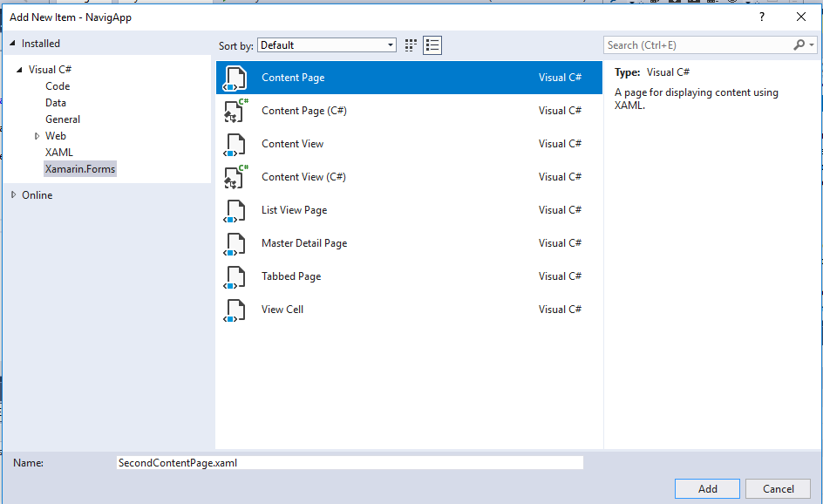Click the Name input field
This screenshot has height=504, width=823.
349,463
